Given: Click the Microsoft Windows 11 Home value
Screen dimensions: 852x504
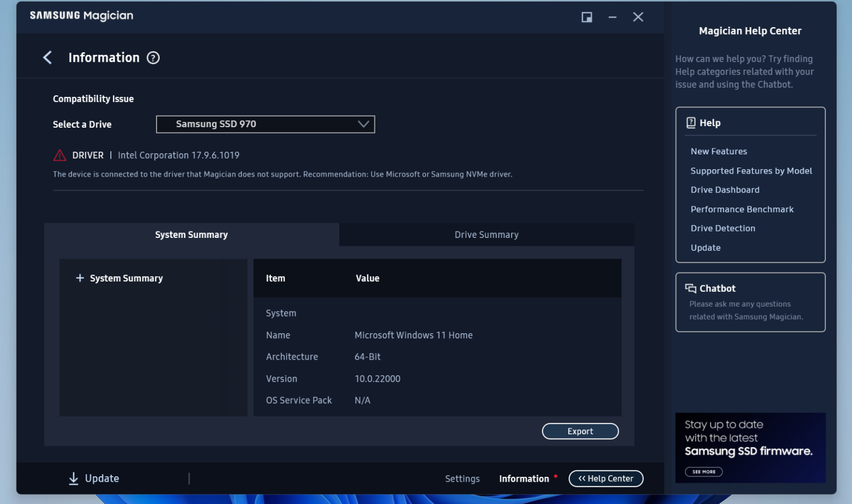Looking at the screenshot, I should point(413,335).
